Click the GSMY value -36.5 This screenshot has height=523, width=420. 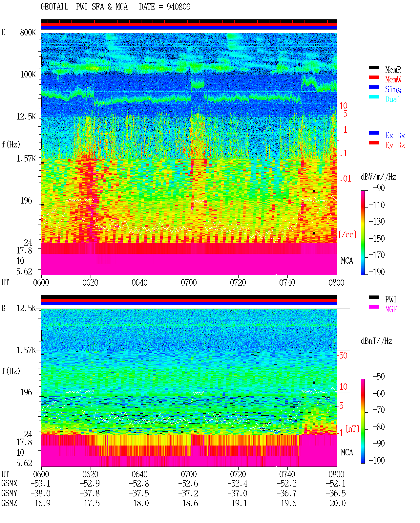pyautogui.click(x=336, y=493)
